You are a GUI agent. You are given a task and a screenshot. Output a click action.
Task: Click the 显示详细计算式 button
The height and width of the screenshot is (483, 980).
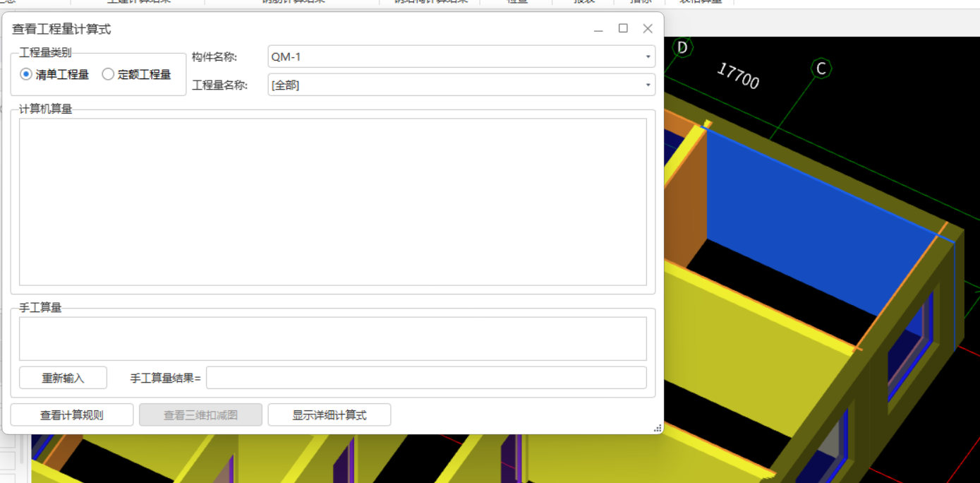[329, 415]
